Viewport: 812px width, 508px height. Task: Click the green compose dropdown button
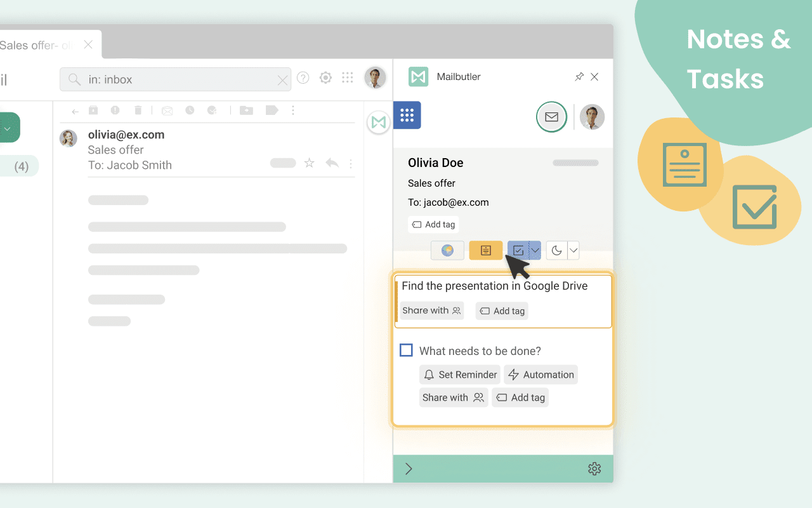pos(8,128)
